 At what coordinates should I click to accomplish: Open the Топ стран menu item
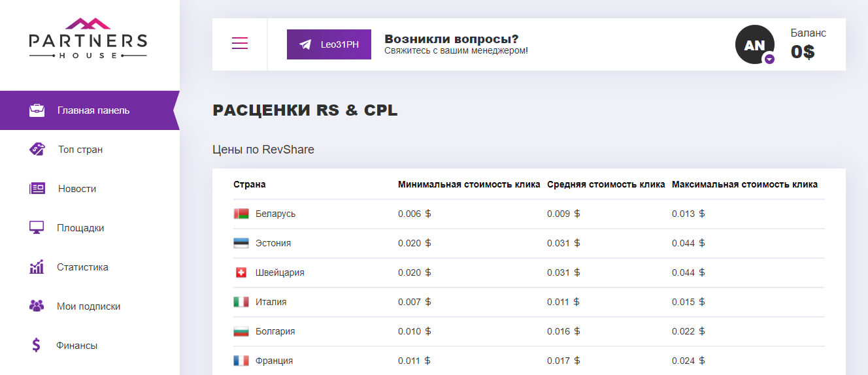click(x=80, y=150)
